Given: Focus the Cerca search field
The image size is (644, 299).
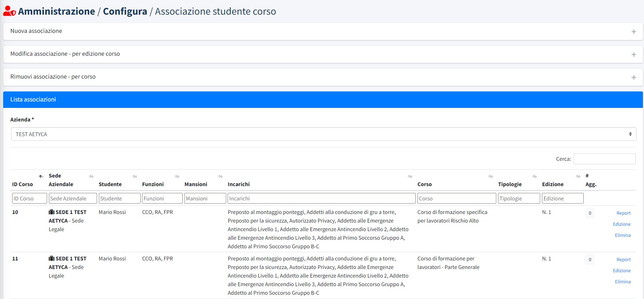Looking at the screenshot, I should [604, 159].
